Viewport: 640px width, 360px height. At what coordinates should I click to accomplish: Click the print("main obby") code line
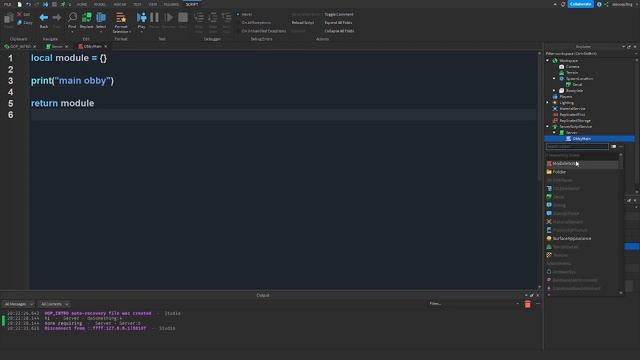point(72,81)
